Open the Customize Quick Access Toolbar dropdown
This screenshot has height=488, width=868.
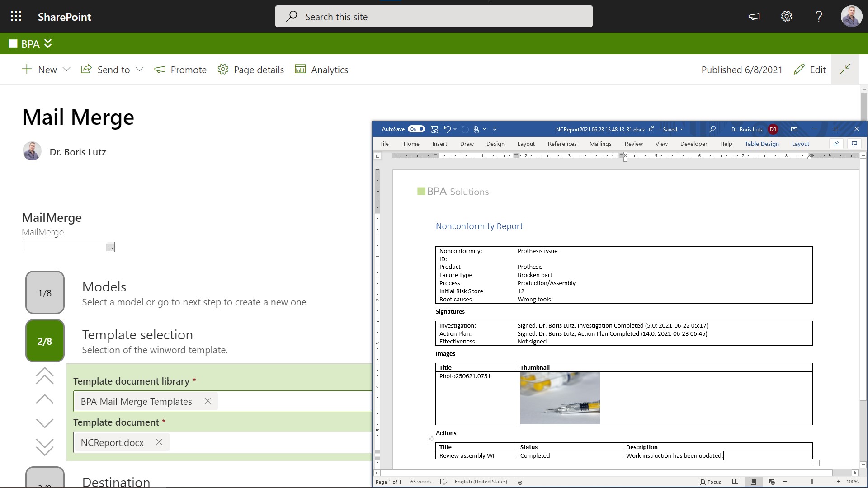pos(495,129)
